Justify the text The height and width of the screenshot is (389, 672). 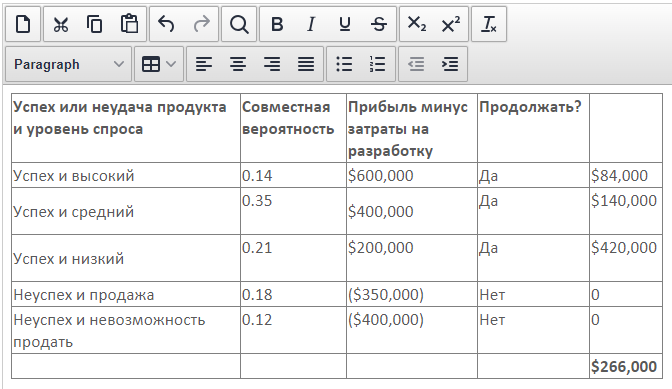click(x=306, y=64)
